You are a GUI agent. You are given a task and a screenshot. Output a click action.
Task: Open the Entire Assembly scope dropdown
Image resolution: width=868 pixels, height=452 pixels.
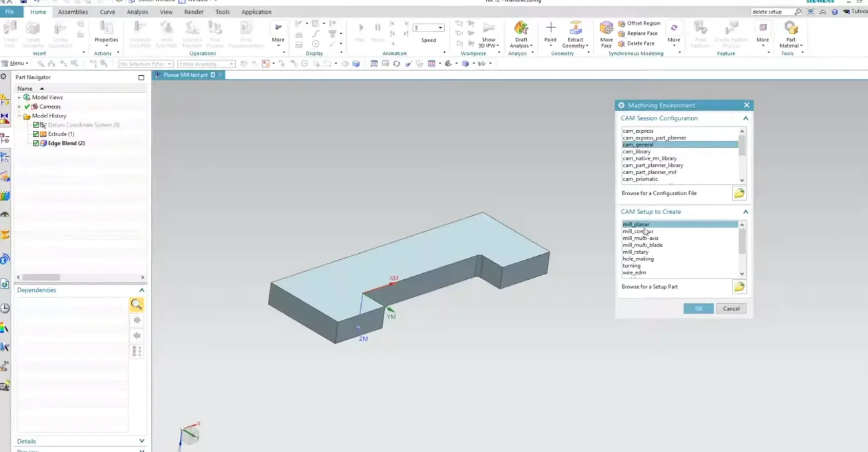pyautogui.click(x=206, y=64)
